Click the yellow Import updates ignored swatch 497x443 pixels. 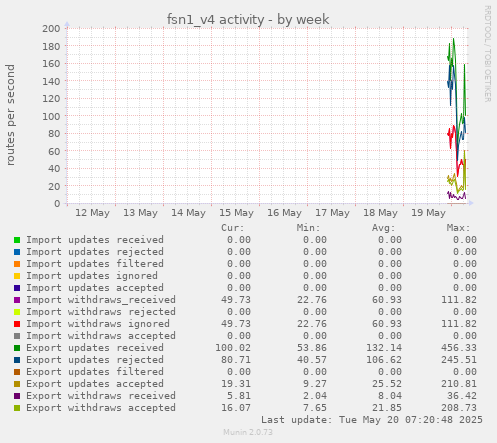tap(17, 276)
